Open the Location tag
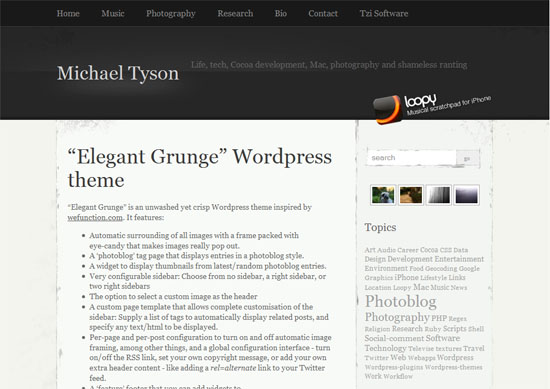 pyautogui.click(x=378, y=288)
